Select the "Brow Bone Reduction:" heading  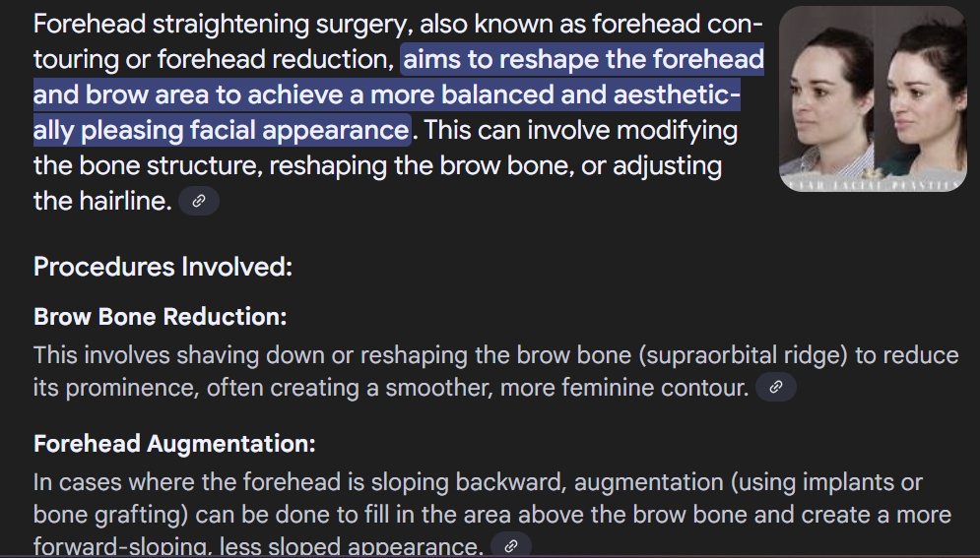tap(160, 317)
